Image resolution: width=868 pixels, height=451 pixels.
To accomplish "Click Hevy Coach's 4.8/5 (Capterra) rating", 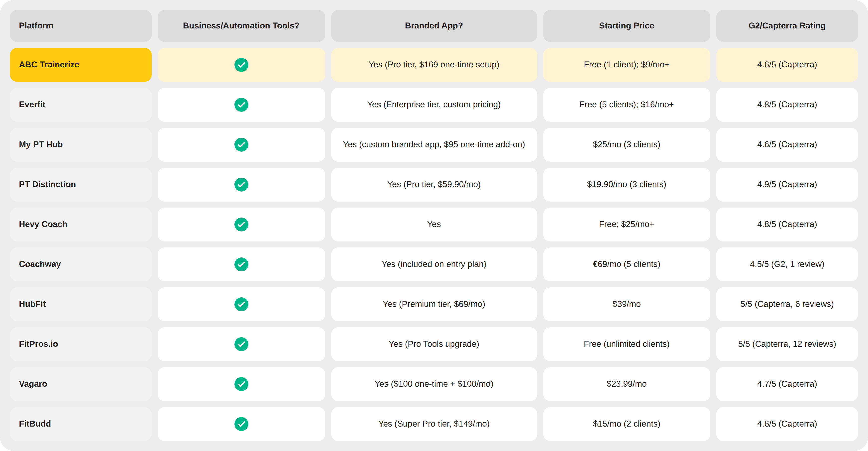I will pos(787,225).
